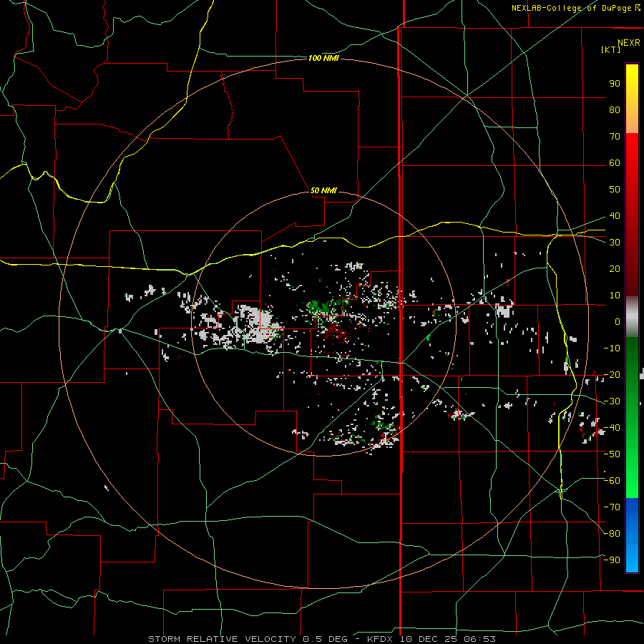This screenshot has width=644, height=644.
Task: Click the 10 value on the velocity scale
Action: (x=615, y=296)
